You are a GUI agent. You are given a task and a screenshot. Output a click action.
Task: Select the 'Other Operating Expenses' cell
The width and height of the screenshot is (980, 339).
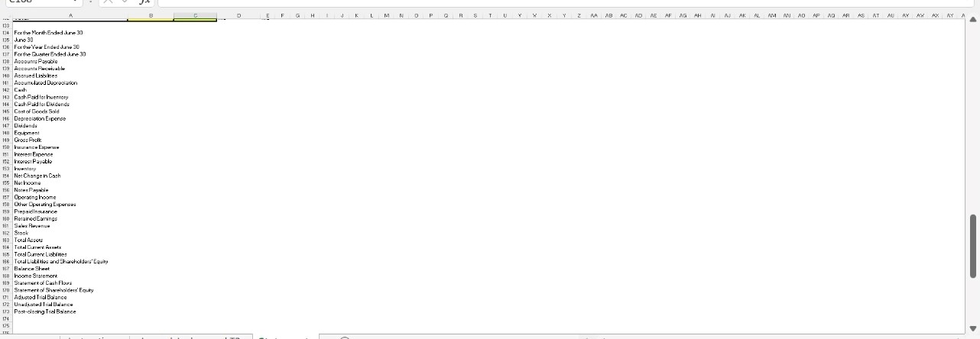[70, 204]
